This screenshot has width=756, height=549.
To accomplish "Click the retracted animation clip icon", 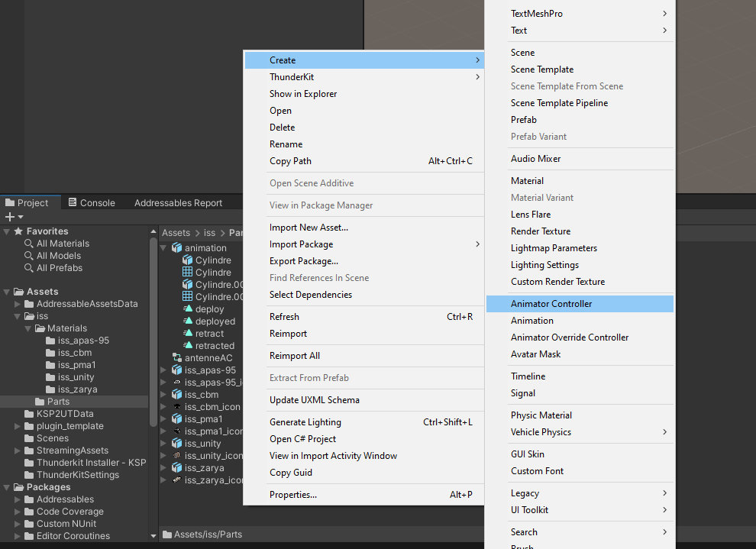I will point(188,346).
